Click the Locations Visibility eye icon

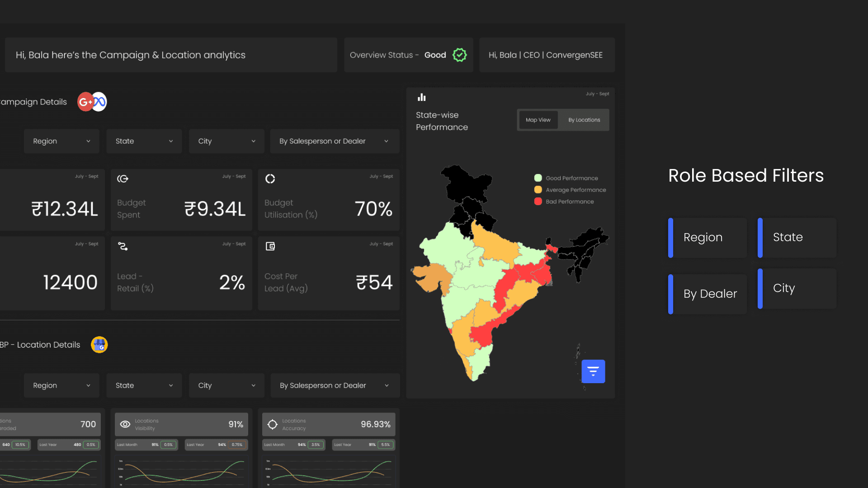(125, 424)
